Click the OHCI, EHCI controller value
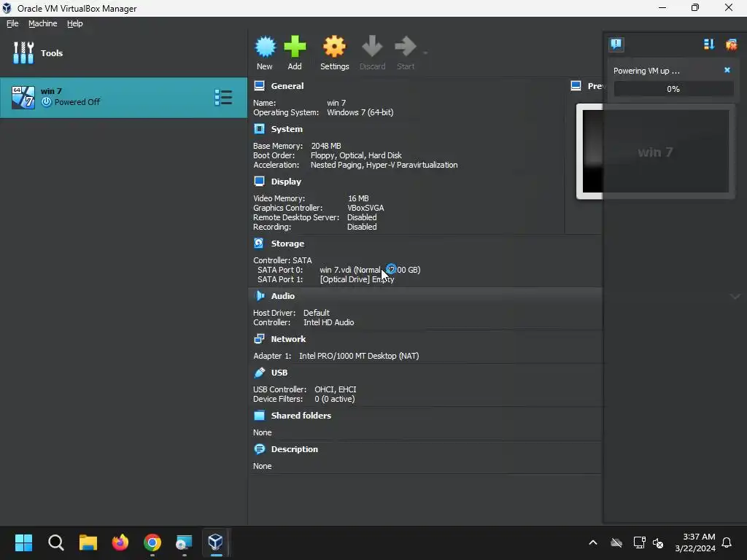The image size is (747, 560). click(336, 389)
